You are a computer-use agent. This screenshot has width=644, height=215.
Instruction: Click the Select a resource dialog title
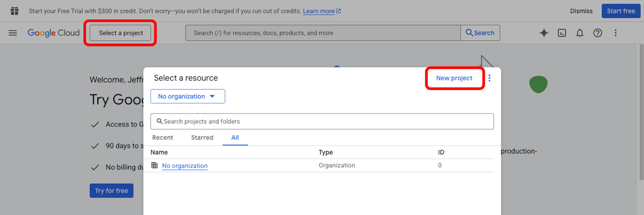click(186, 78)
